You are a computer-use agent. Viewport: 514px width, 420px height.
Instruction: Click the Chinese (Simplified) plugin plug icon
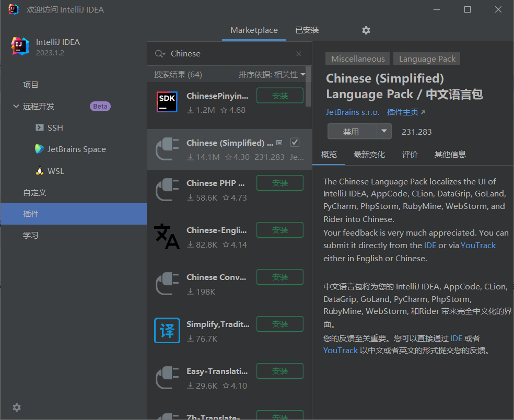pyautogui.click(x=167, y=149)
